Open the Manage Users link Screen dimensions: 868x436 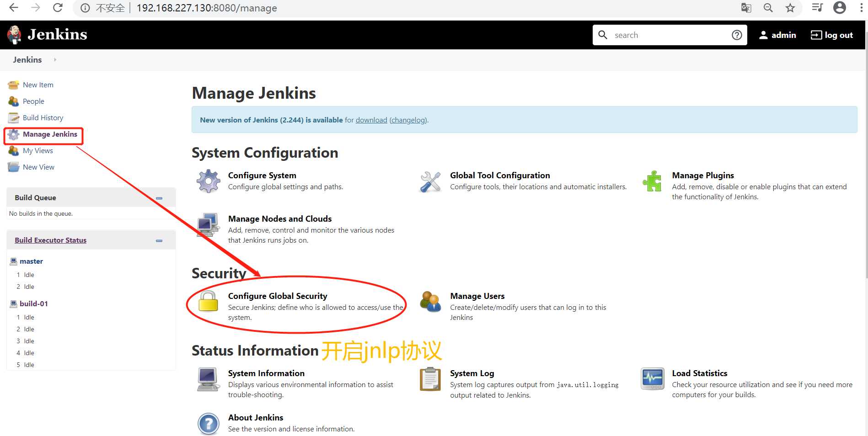tap(477, 296)
